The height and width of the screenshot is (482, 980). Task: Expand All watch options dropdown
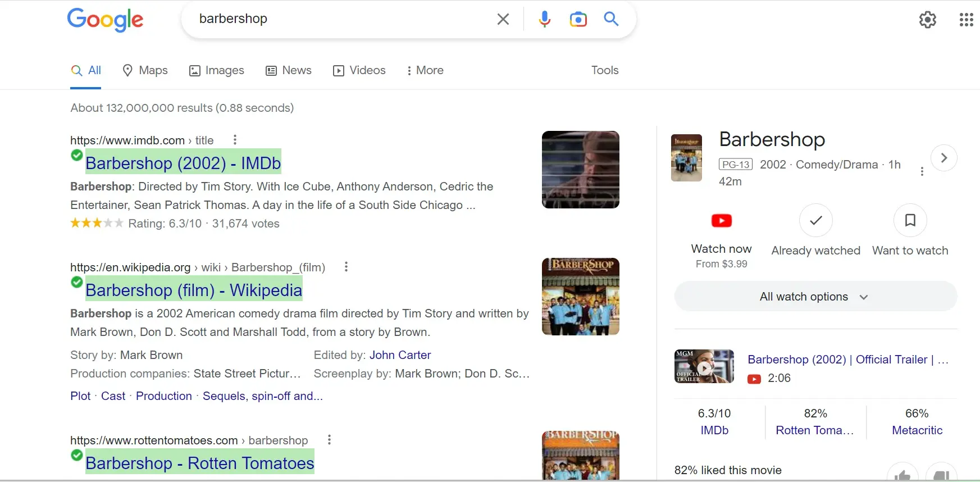[815, 297]
